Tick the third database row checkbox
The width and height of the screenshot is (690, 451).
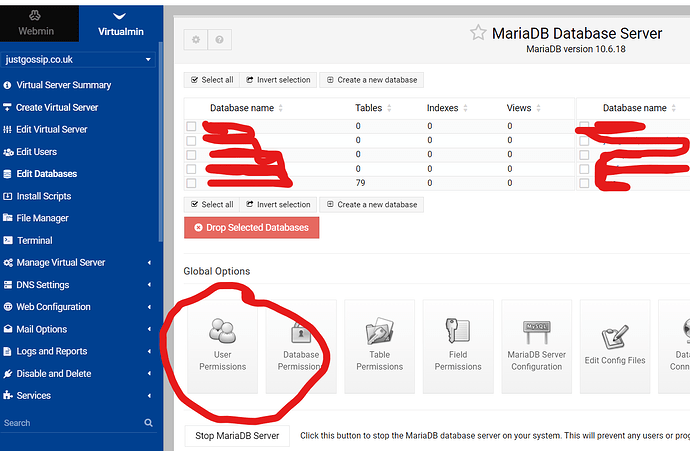click(191, 155)
